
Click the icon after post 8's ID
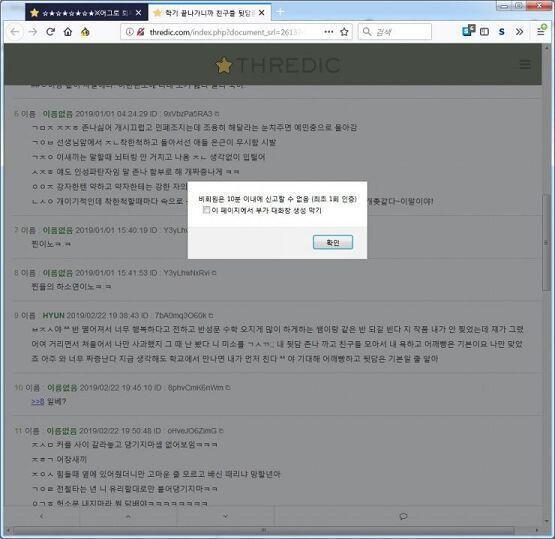click(x=214, y=273)
